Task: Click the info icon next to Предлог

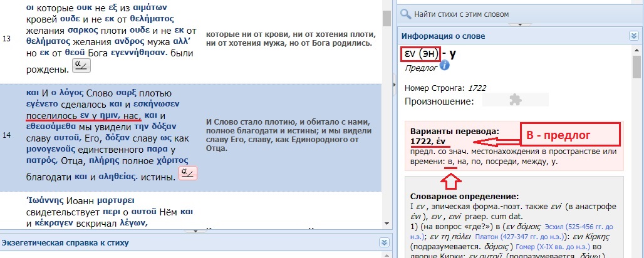Action: (x=445, y=65)
